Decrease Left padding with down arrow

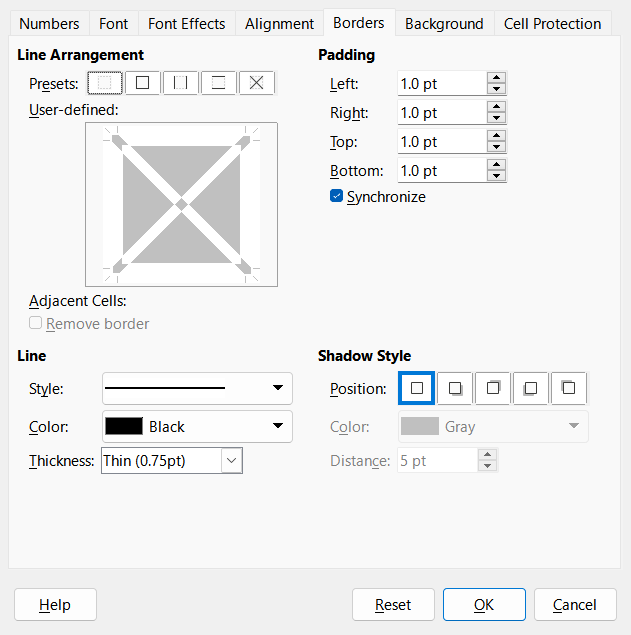(x=497, y=89)
